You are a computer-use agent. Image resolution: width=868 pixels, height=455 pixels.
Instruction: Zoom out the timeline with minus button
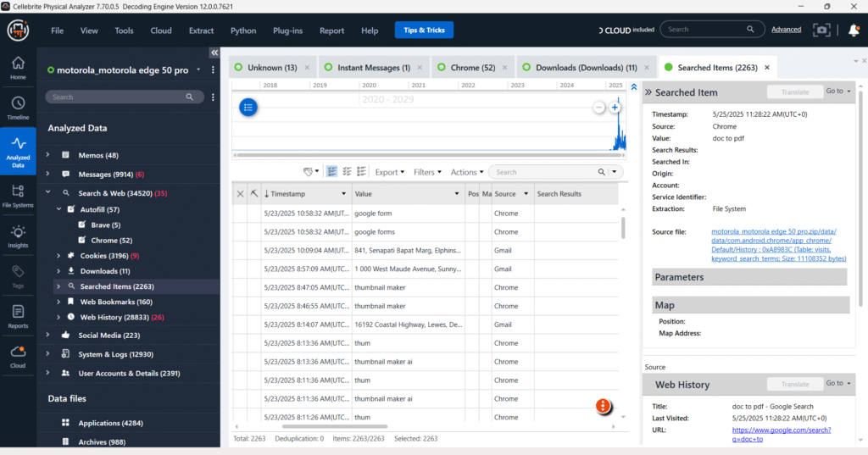pyautogui.click(x=598, y=108)
